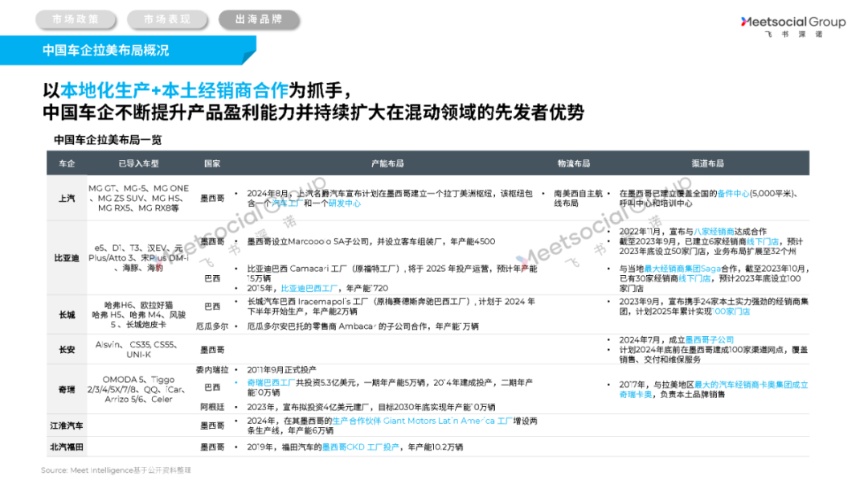Image resolution: width=868 pixels, height=489 pixels.
Task: Click the 南美西自主航线布局 cell
Action: coord(578,199)
